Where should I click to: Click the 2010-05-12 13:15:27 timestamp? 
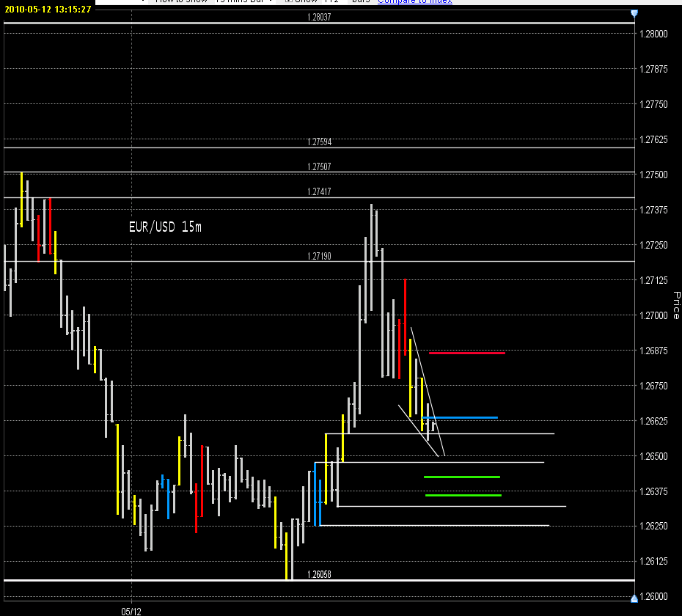click(x=48, y=9)
